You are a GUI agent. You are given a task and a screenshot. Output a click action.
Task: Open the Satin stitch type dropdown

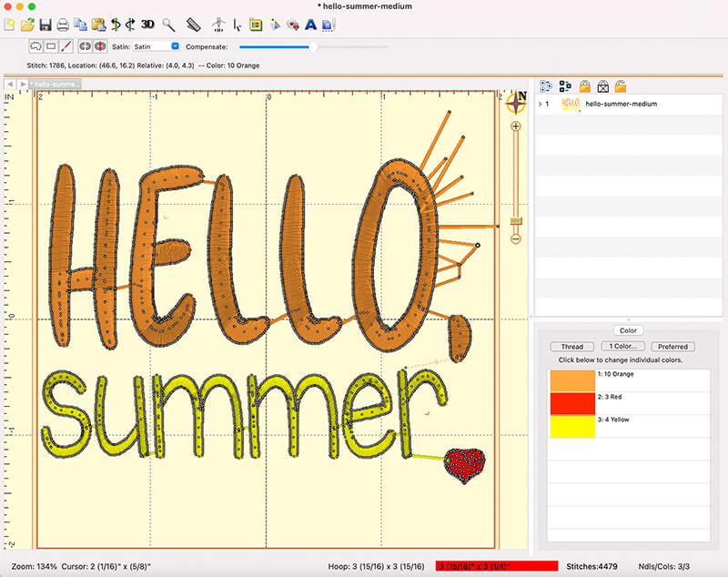[175, 46]
